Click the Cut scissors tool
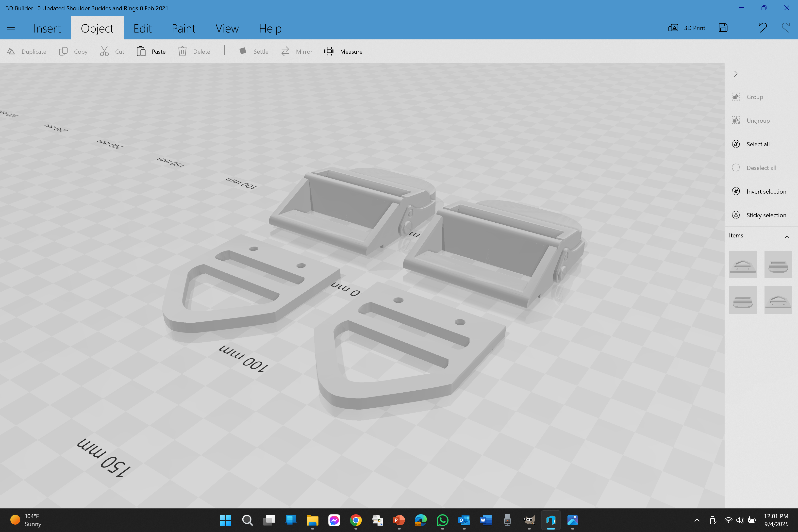The height and width of the screenshot is (532, 798). tap(112, 51)
